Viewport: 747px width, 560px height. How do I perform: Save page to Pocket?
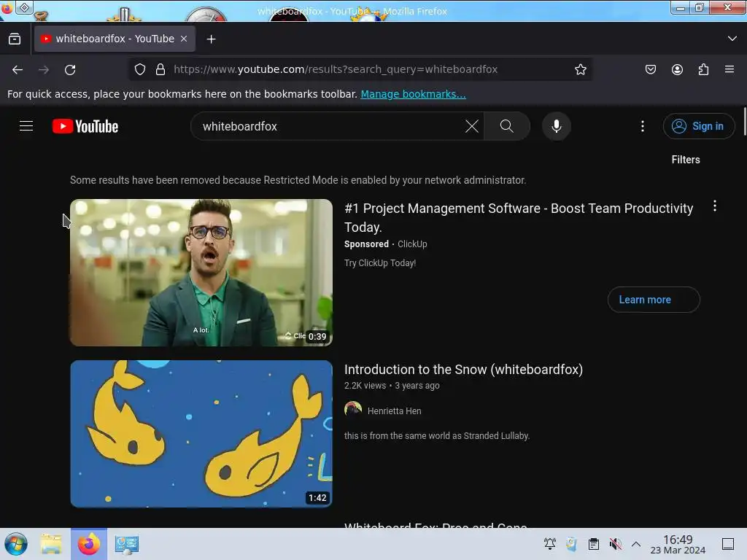[x=651, y=69]
